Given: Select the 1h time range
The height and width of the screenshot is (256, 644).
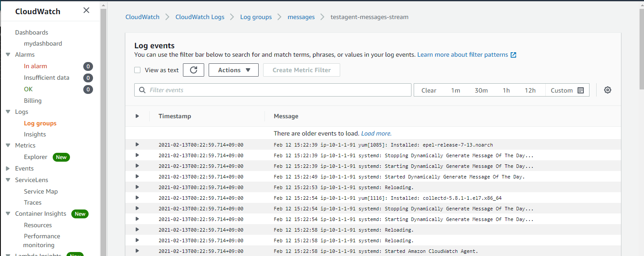Looking at the screenshot, I should pos(506,90).
